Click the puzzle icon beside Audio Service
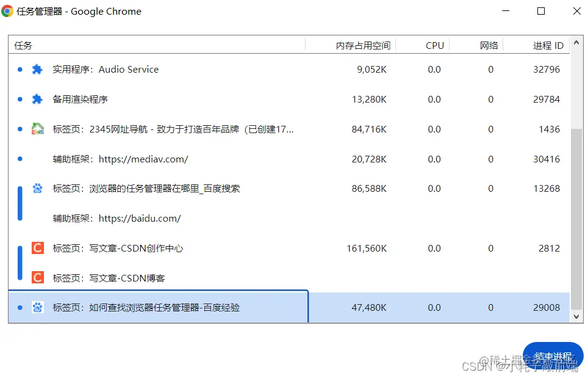The image size is (588, 378). (x=37, y=70)
